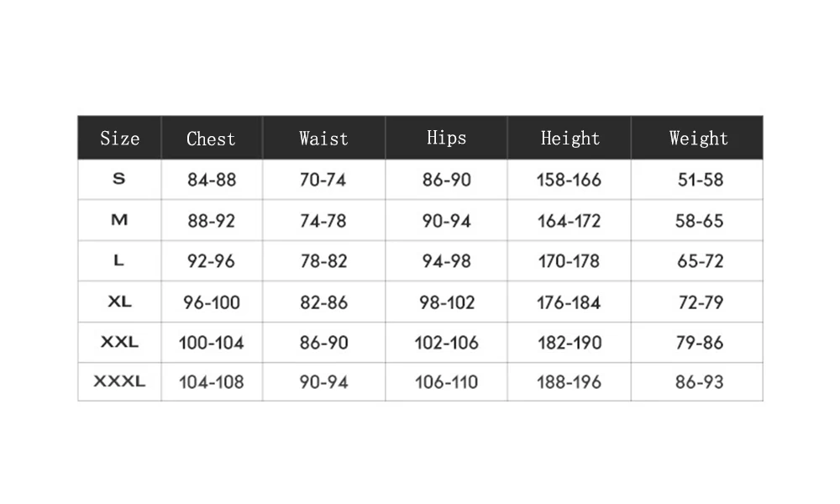This screenshot has width=840, height=504.
Task: Select the L size row label
Action: [x=118, y=261]
